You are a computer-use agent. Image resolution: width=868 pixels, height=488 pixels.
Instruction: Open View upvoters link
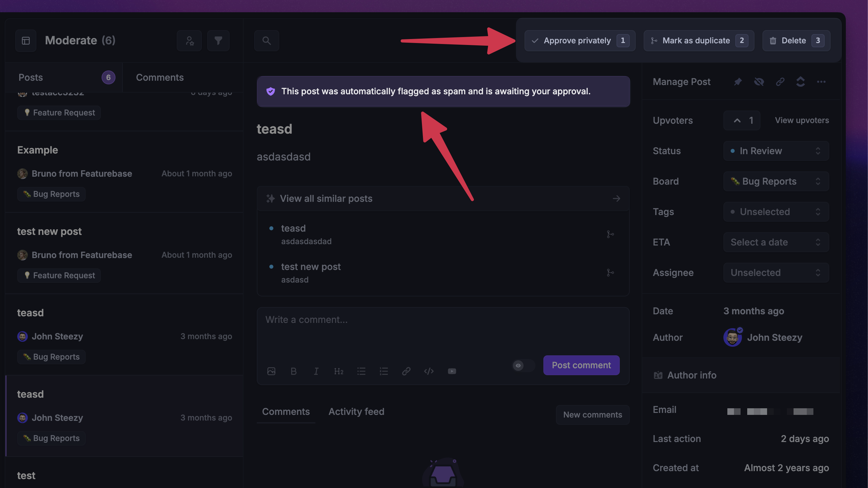coord(801,120)
